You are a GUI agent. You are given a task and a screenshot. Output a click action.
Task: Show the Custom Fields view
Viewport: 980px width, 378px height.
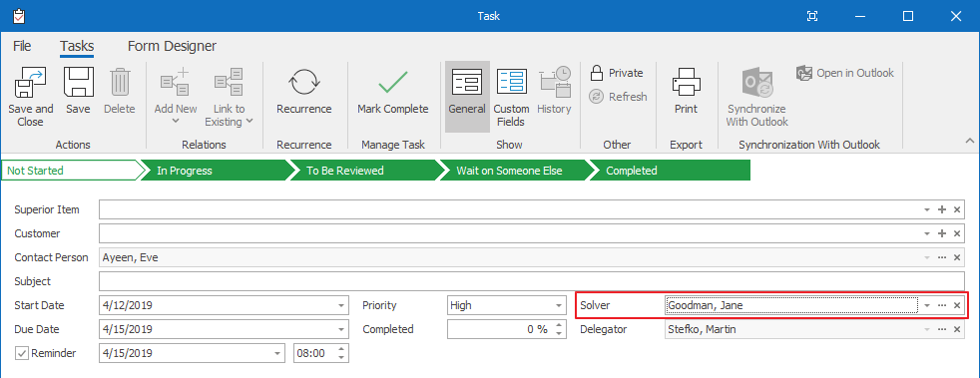[x=512, y=82]
